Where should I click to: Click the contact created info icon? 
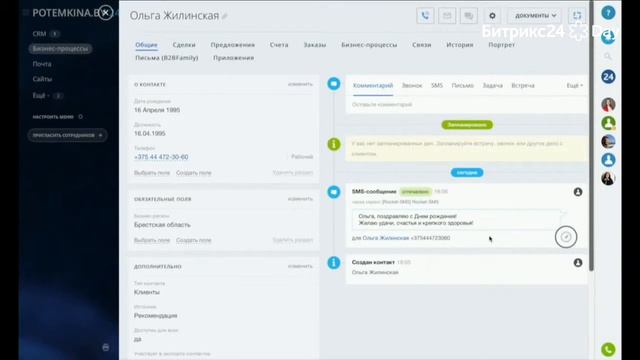(334, 263)
